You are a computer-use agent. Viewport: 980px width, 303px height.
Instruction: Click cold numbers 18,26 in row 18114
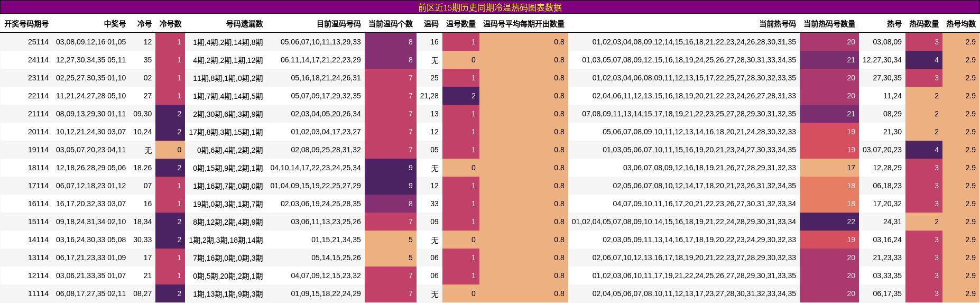(x=143, y=168)
